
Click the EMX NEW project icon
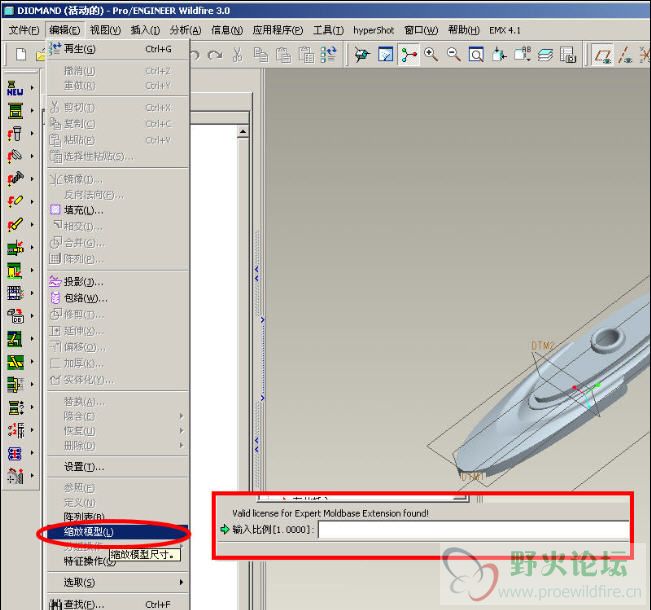15,88
